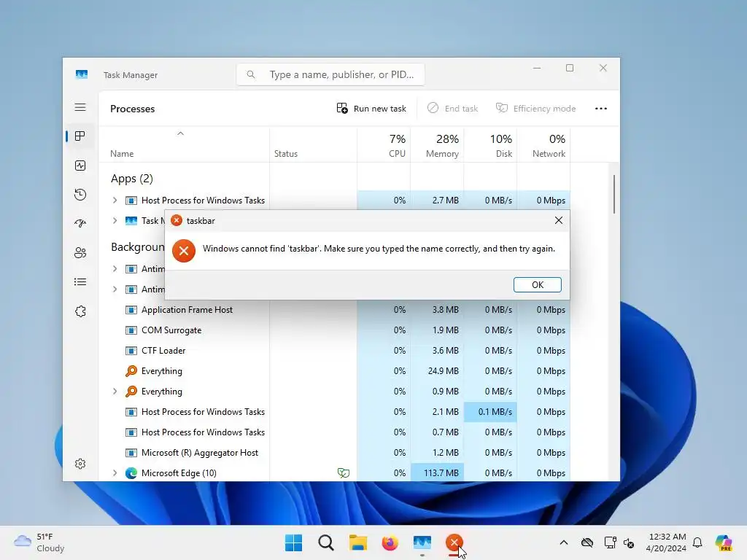Image resolution: width=747 pixels, height=560 pixels.
Task: Open the Details sidebar icon
Action: coord(80,282)
